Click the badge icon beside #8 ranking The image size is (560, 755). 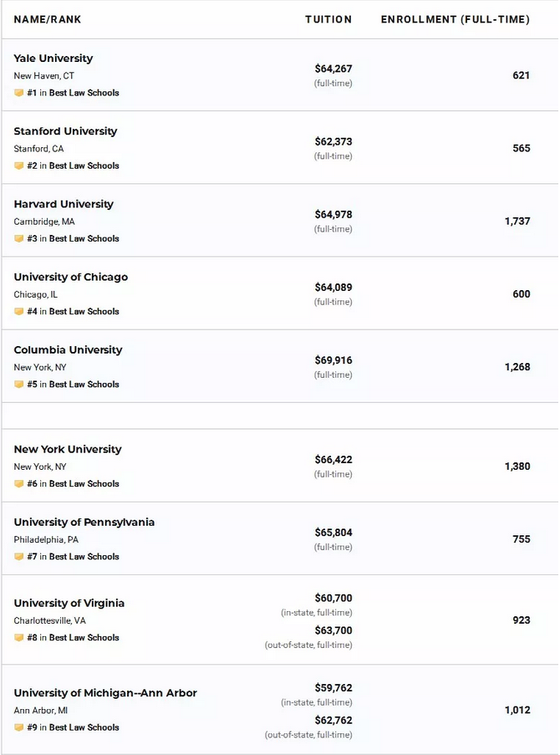pyautogui.click(x=18, y=637)
